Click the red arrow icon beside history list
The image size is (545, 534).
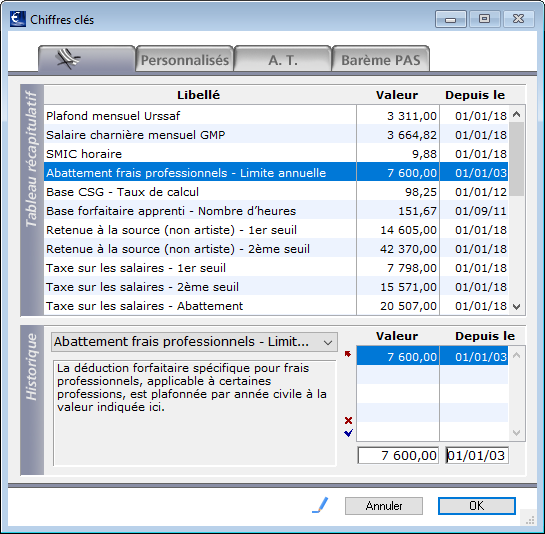pyautogui.click(x=348, y=354)
